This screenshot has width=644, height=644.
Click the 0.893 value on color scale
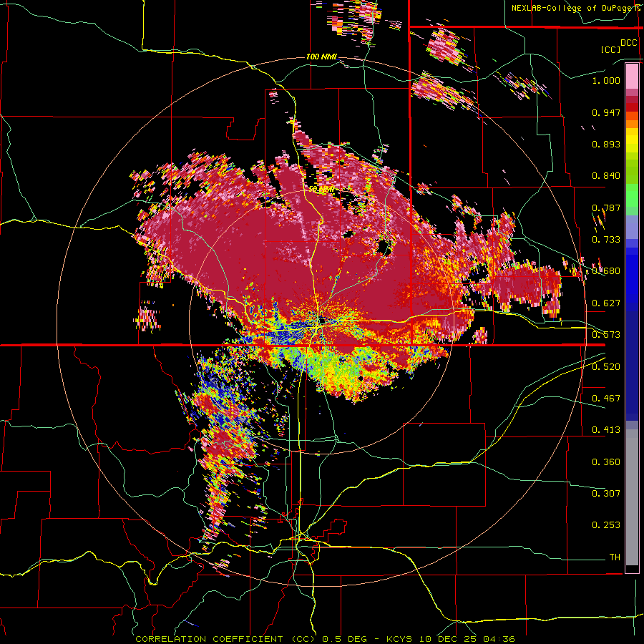606,144
